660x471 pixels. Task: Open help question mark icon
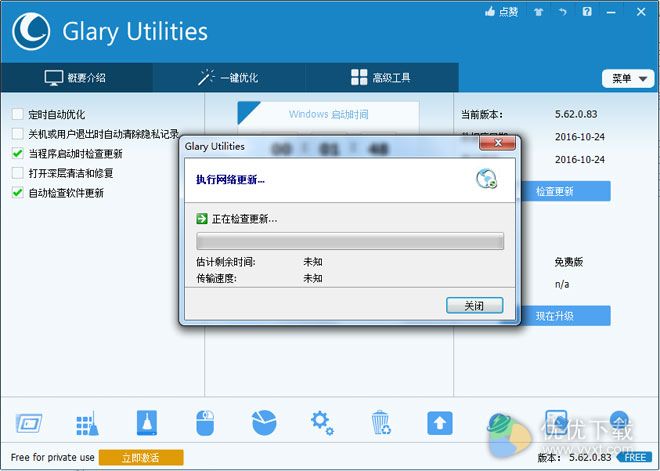pyautogui.click(x=587, y=11)
